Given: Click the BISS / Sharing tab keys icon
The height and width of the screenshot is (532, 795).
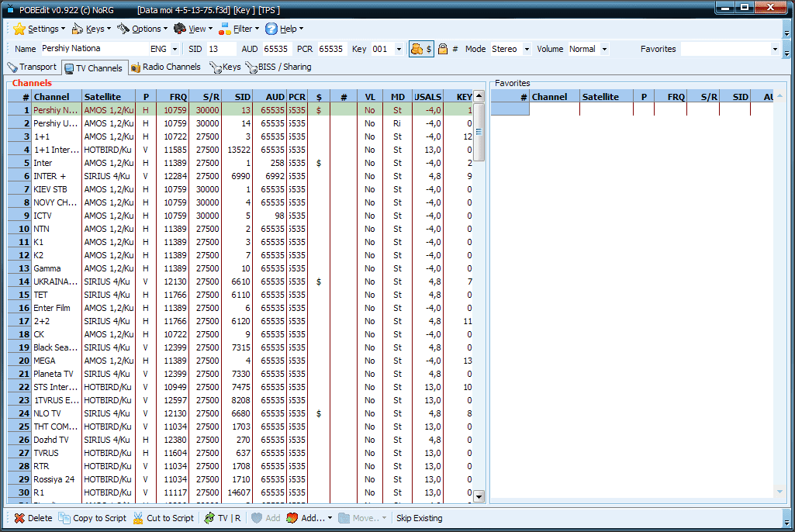Looking at the screenshot, I should click(x=251, y=67).
